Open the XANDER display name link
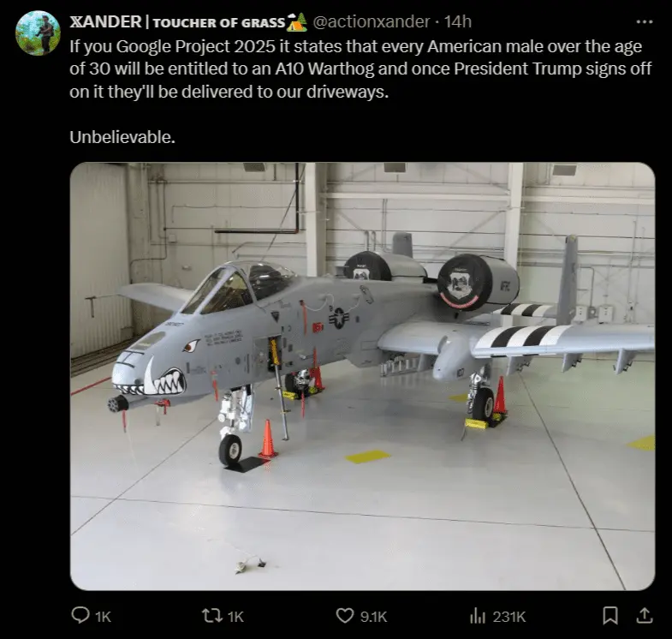672x639 pixels. pyautogui.click(x=106, y=21)
